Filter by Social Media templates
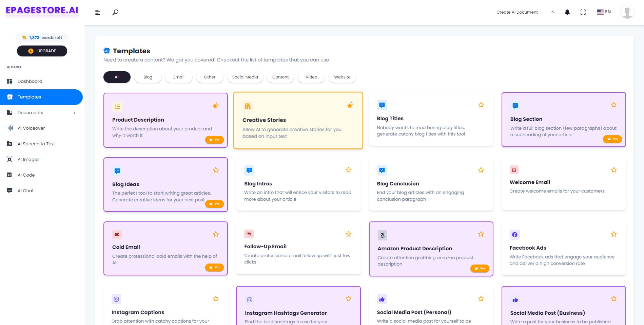 tap(245, 77)
